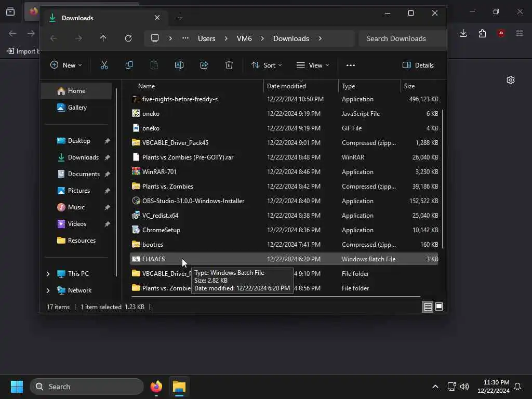Screen dimensions: 532x399
Task: Click Firefox downloads icon in browser window
Action: pyautogui.click(x=463, y=33)
